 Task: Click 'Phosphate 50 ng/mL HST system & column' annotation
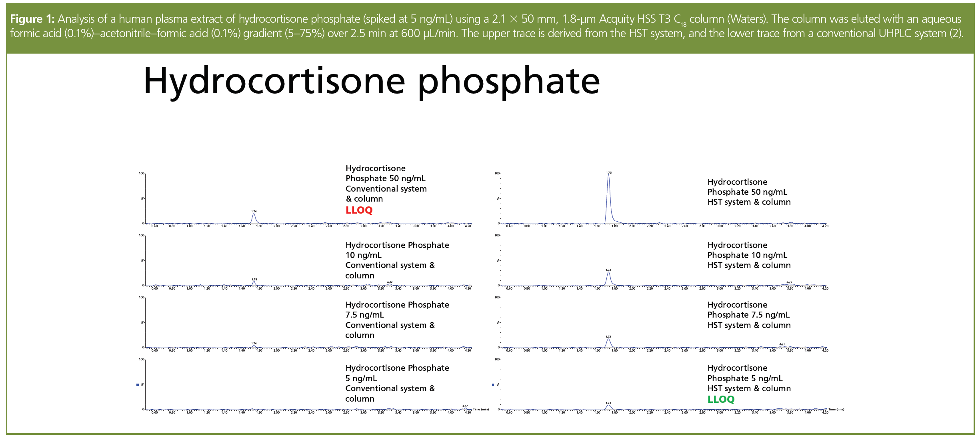pyautogui.click(x=749, y=192)
